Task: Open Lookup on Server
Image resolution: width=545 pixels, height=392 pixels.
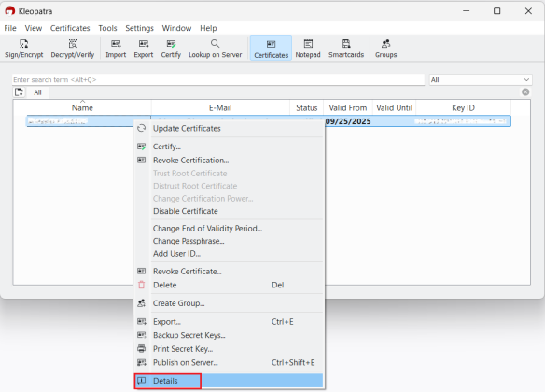Action: (216, 49)
